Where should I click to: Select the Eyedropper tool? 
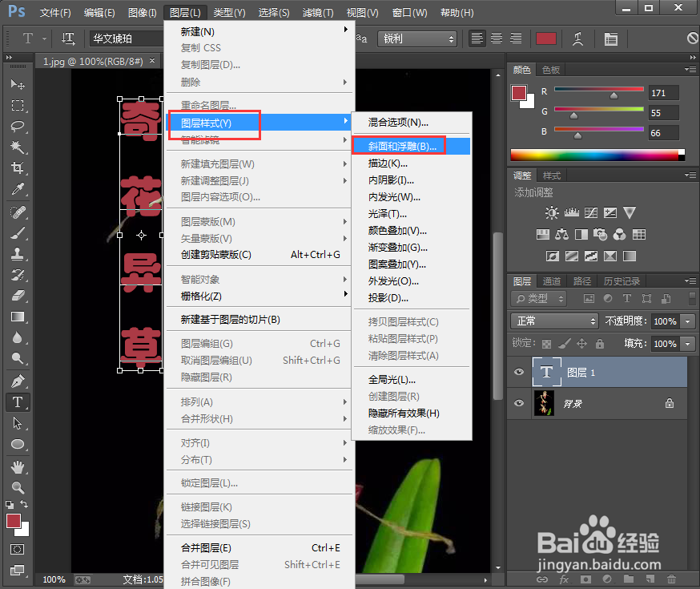pyautogui.click(x=18, y=189)
